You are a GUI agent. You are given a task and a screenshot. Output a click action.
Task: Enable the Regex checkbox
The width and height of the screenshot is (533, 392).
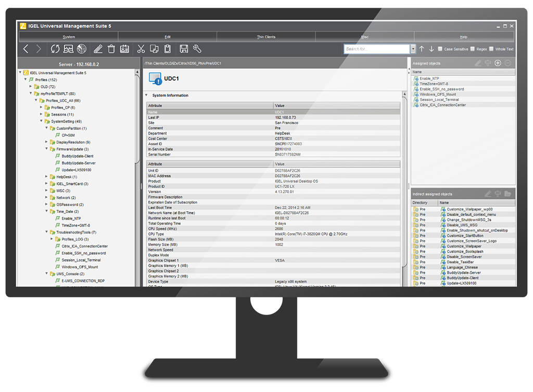pyautogui.click(x=473, y=49)
